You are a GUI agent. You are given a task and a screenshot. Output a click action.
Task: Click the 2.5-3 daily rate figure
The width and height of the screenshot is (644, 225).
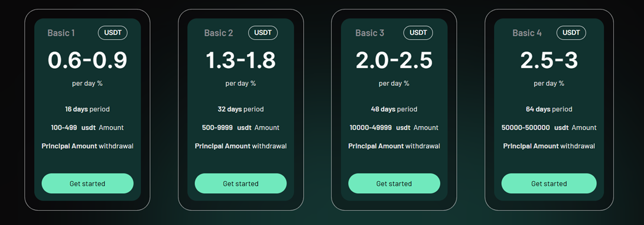(x=549, y=60)
